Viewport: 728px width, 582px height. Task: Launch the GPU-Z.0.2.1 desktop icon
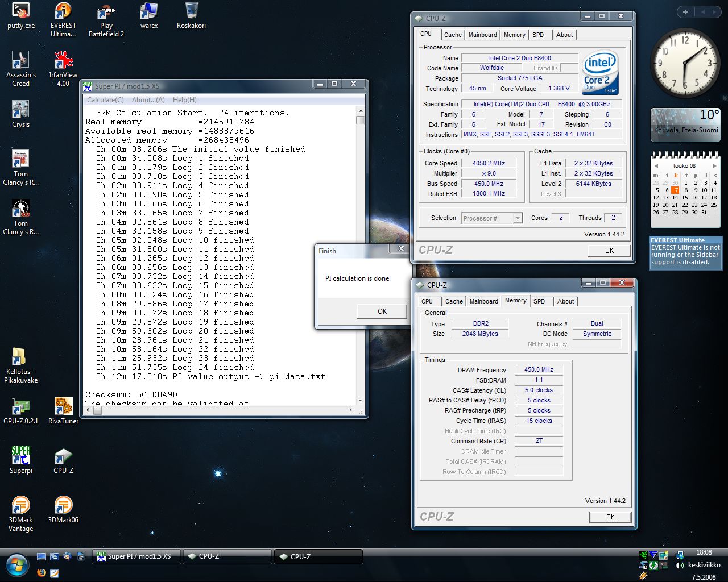[x=21, y=411]
